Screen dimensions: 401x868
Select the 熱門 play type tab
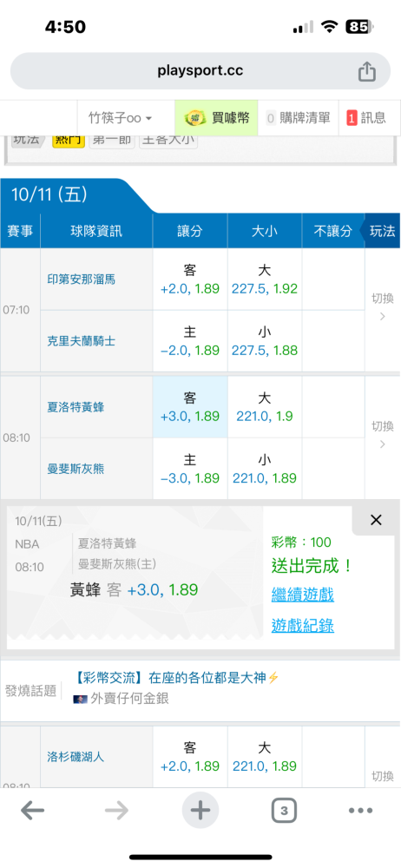[x=69, y=140]
